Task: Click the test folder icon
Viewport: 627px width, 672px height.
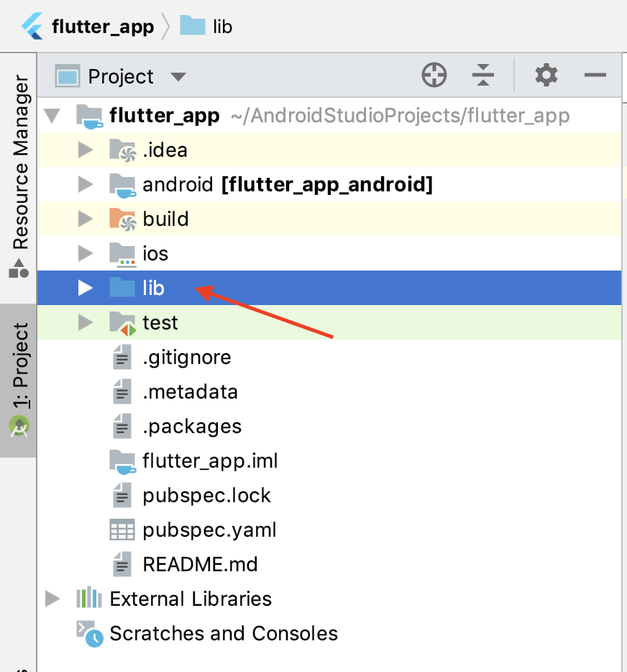Action: (x=123, y=324)
